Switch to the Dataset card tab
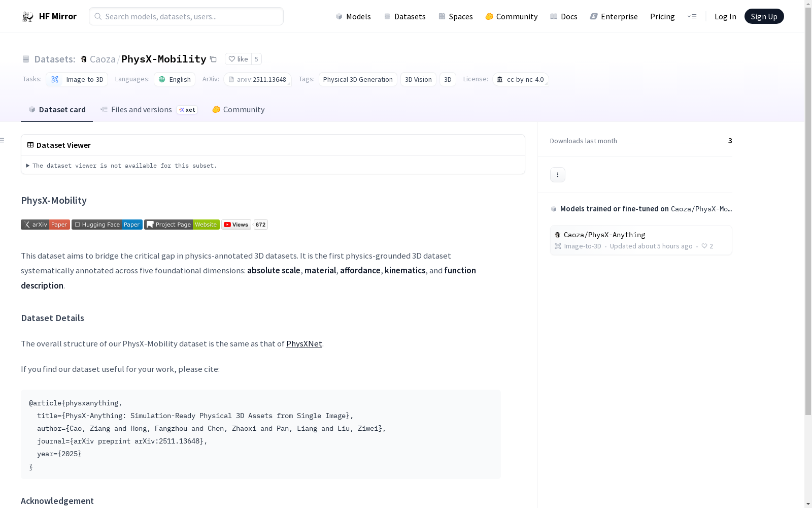Screen dimensions: 812x508 click(57, 110)
